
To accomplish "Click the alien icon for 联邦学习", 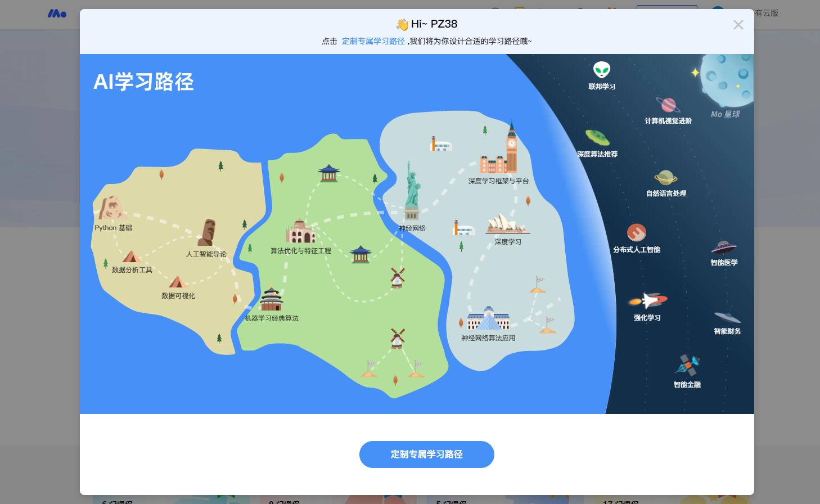I will [601, 71].
